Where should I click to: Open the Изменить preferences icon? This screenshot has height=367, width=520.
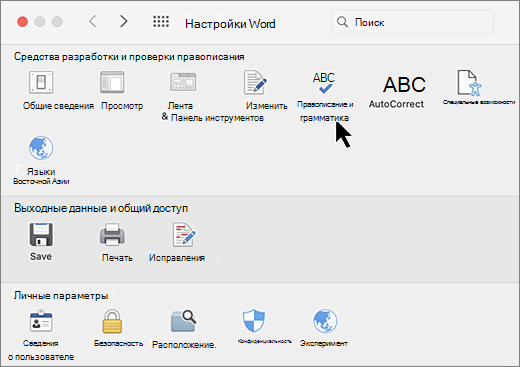[256, 82]
